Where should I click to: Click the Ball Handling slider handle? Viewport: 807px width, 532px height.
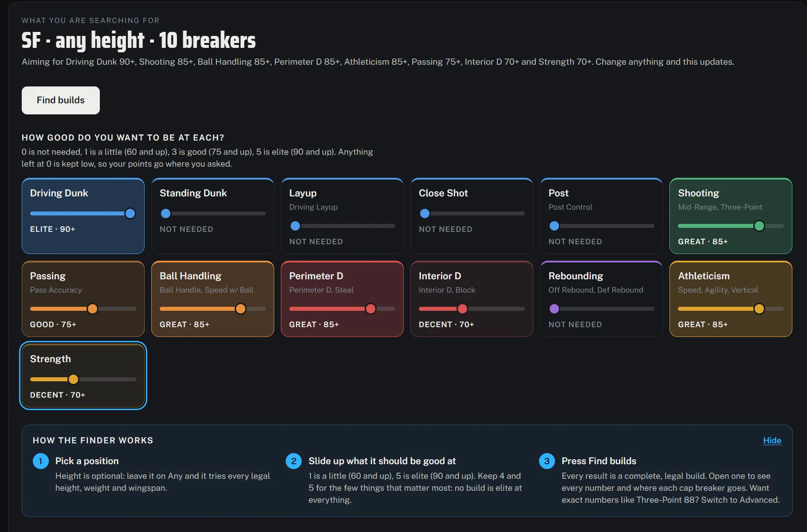240,309
